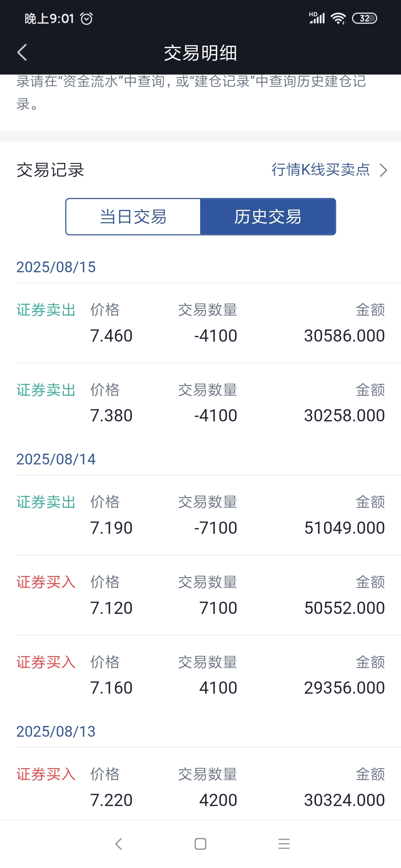
Task: Tap the HD cellular signal icon
Action: click(317, 18)
